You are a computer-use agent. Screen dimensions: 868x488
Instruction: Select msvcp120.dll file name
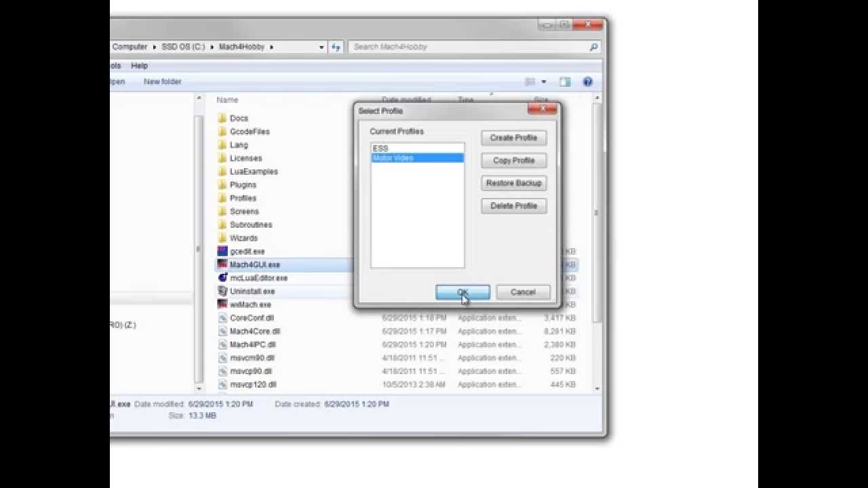pyautogui.click(x=253, y=384)
